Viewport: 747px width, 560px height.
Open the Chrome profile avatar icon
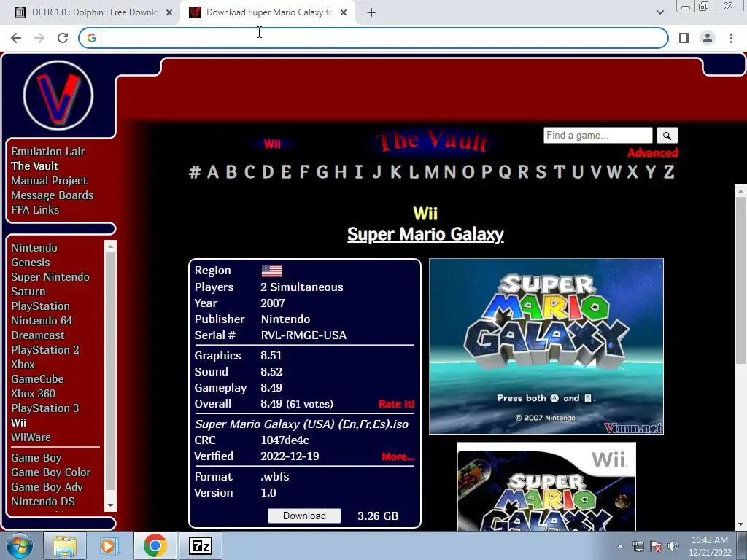click(708, 38)
